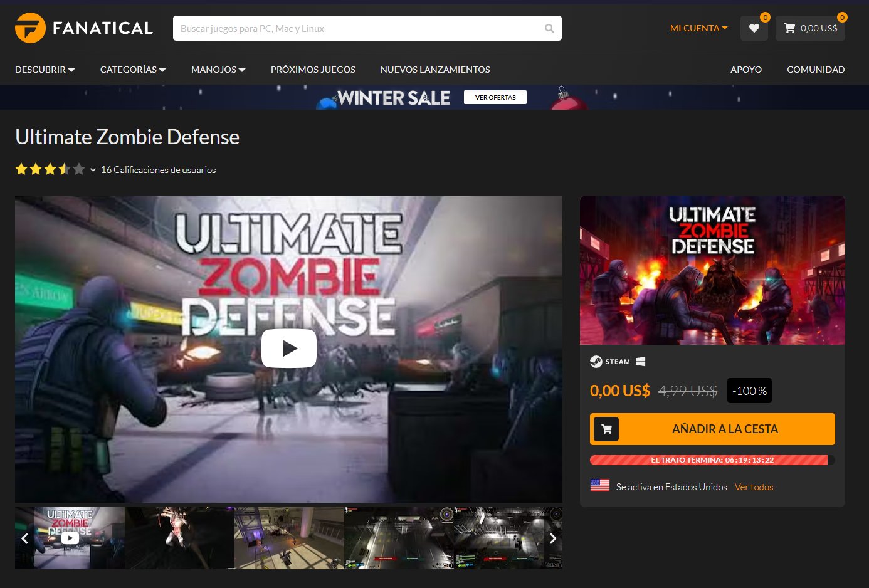This screenshot has height=588, width=869.
Task: Select the fourth night street thumbnail
Action: [x=399, y=538]
